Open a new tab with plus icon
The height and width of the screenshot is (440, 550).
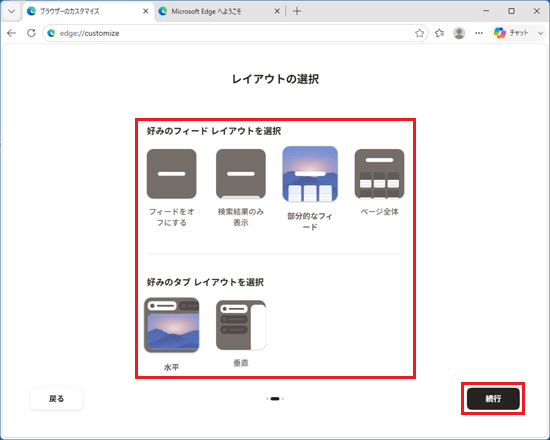pyautogui.click(x=297, y=11)
